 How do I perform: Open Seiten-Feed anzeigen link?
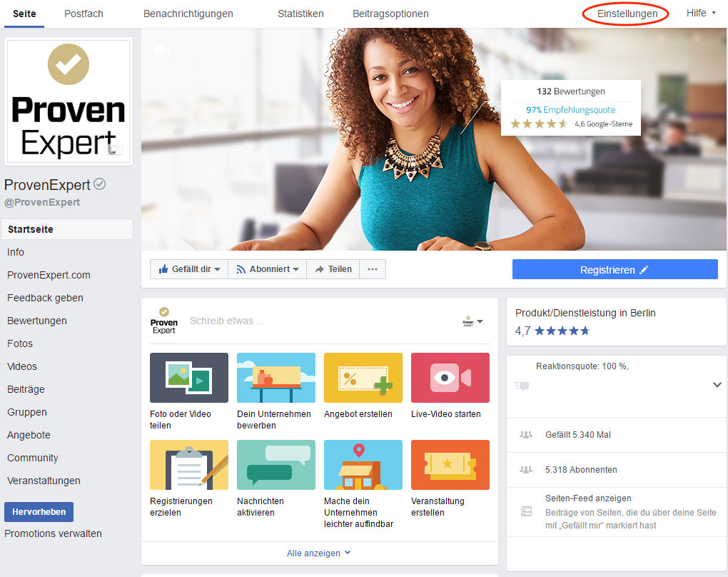[x=588, y=498]
